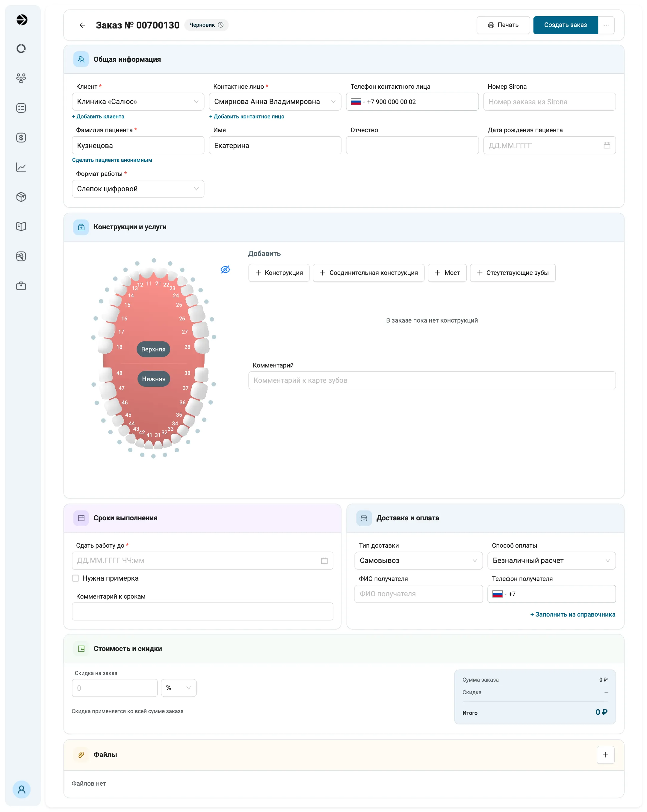Click the Добавить клиента link
The image size is (647, 812).
[98, 117]
